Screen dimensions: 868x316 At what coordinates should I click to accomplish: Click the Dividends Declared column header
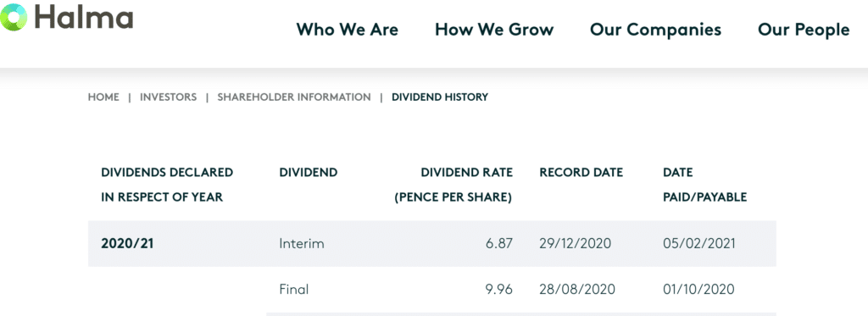167,185
